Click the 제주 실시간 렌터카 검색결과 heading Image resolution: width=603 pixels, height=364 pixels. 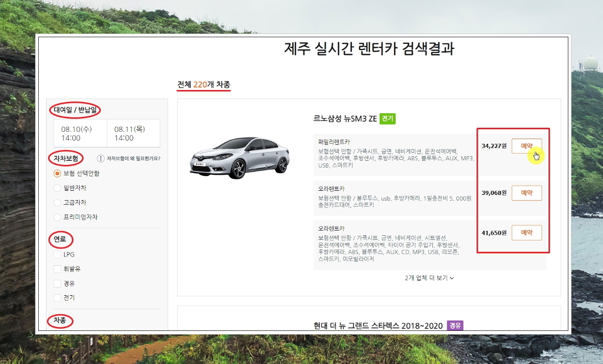369,49
